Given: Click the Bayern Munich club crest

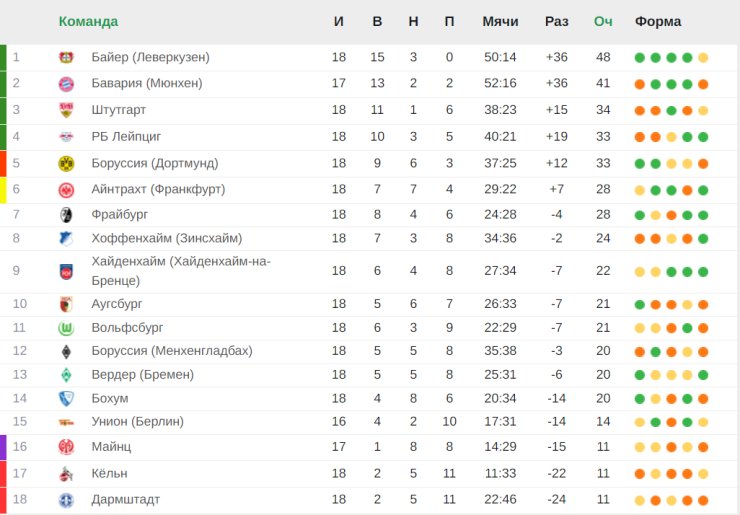Looking at the screenshot, I should tap(67, 84).
